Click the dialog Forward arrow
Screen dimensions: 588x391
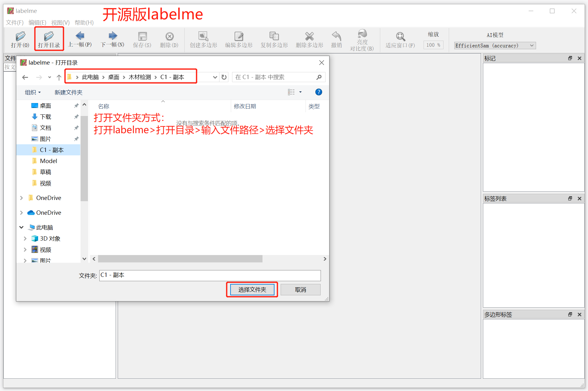click(x=39, y=77)
